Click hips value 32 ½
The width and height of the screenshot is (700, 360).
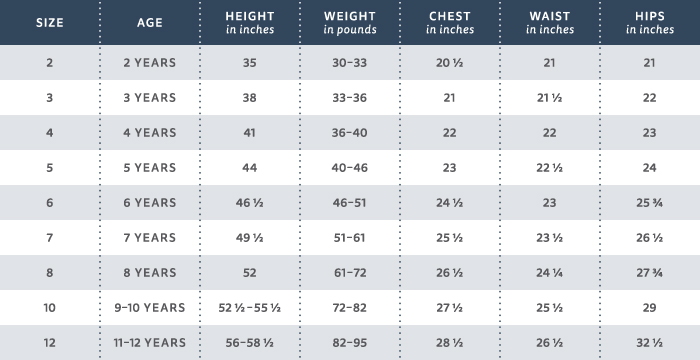pyautogui.click(x=650, y=343)
